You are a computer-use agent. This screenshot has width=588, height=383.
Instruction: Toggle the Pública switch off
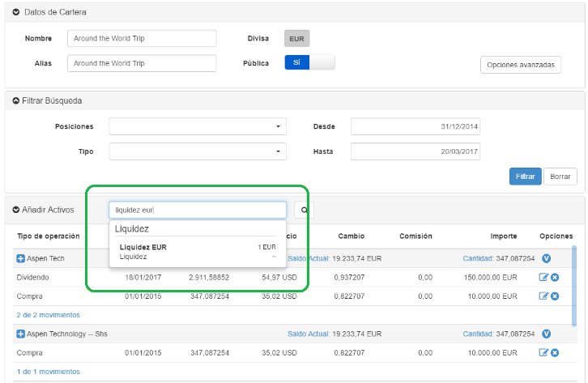click(309, 62)
